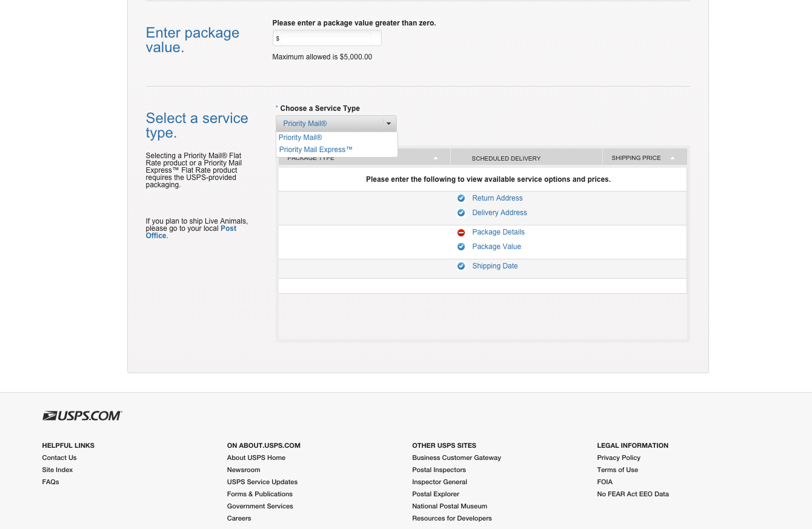Sort by Package Type column arrow

(x=436, y=158)
